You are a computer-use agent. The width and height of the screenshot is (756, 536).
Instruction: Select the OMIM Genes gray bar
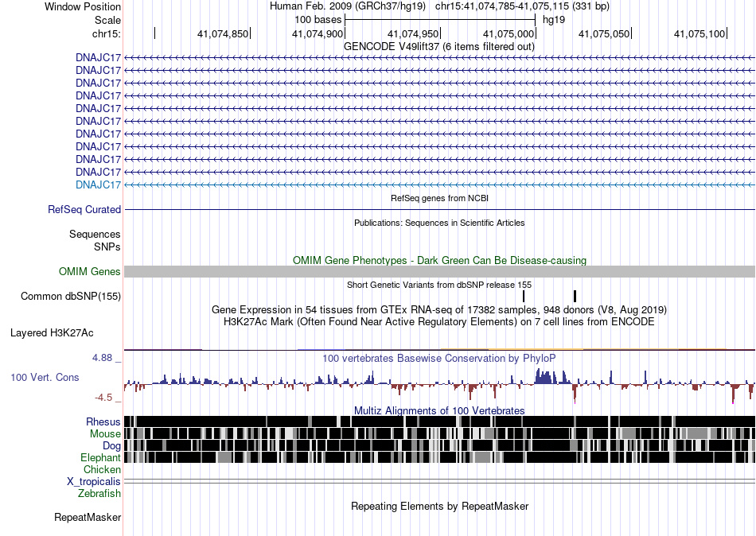click(x=439, y=271)
